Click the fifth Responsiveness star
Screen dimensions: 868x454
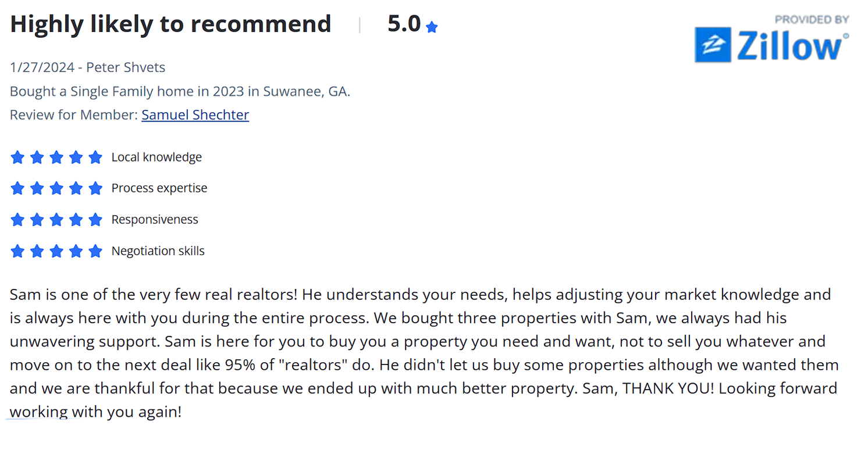[95, 220]
